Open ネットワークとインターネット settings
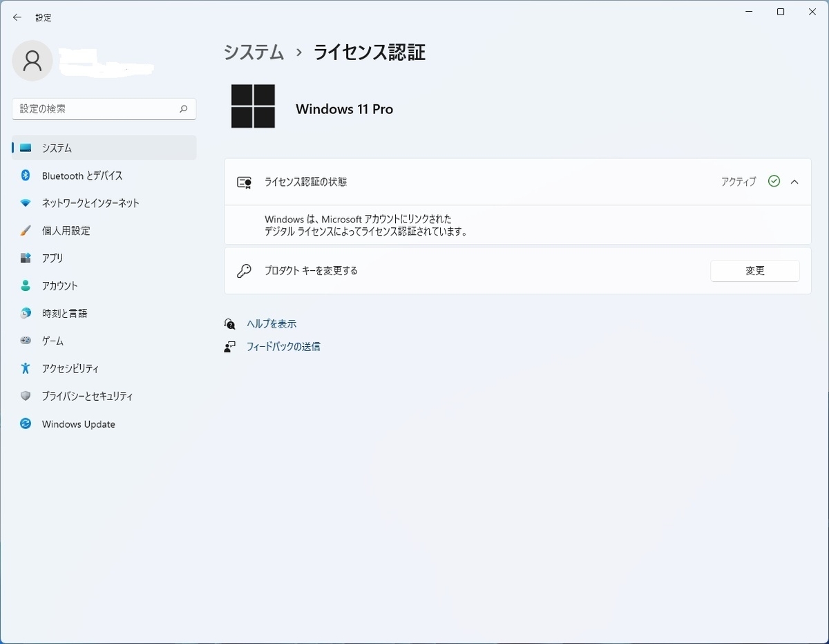 click(x=95, y=202)
